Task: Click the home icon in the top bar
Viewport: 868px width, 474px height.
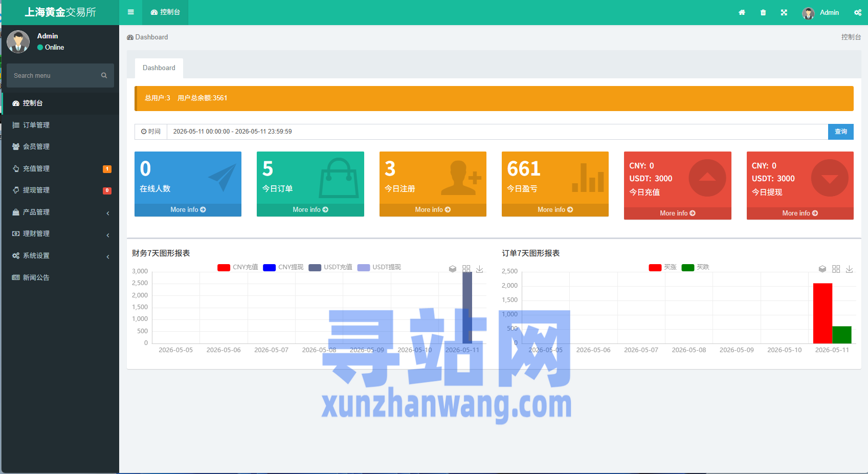Action: [742, 12]
